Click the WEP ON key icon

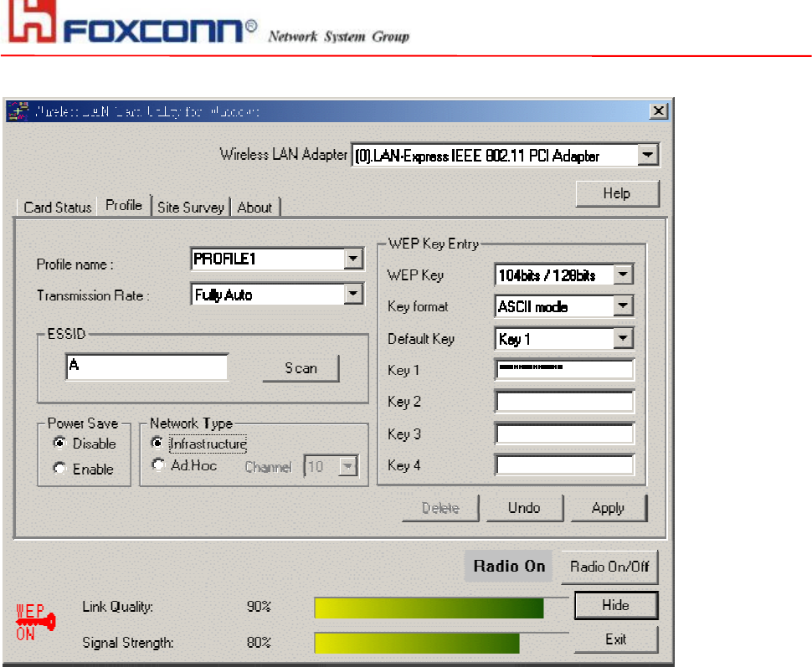[x=34, y=622]
